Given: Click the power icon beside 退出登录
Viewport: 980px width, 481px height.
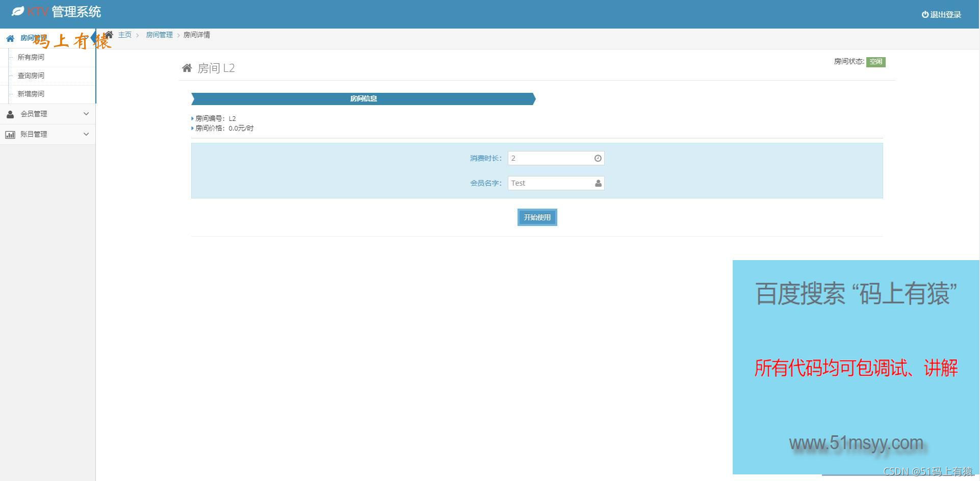Looking at the screenshot, I should (x=925, y=15).
